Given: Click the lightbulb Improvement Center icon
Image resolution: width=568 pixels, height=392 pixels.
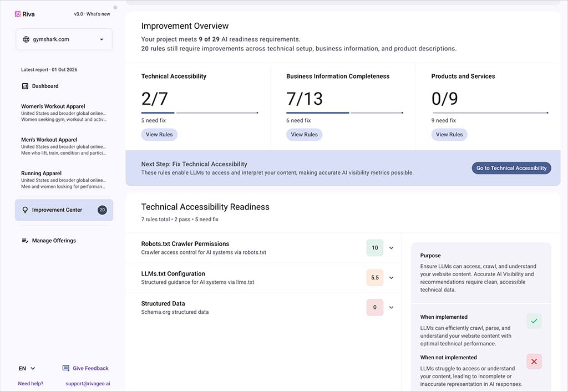Looking at the screenshot, I should pyautogui.click(x=25, y=210).
